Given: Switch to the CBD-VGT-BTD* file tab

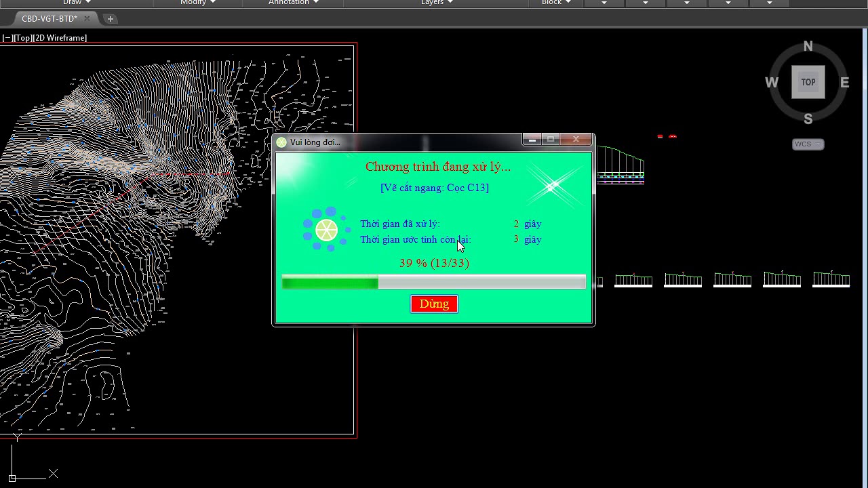Looking at the screenshot, I should 50,19.
